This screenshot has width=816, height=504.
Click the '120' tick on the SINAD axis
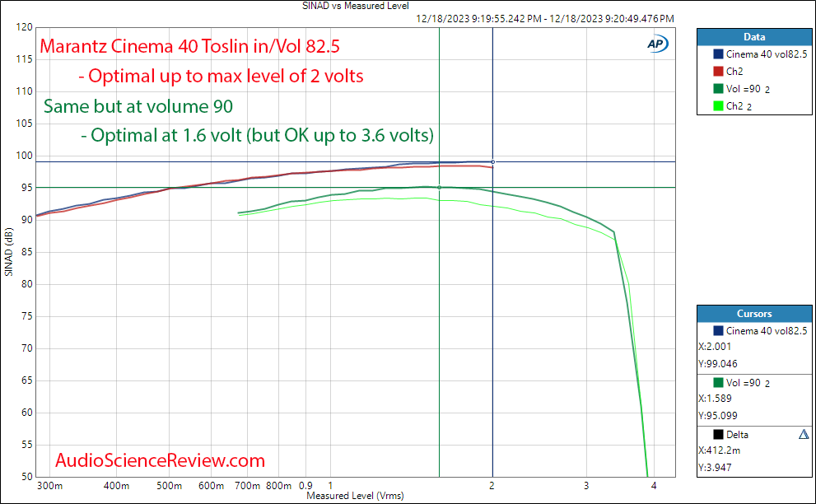[x=25, y=27]
